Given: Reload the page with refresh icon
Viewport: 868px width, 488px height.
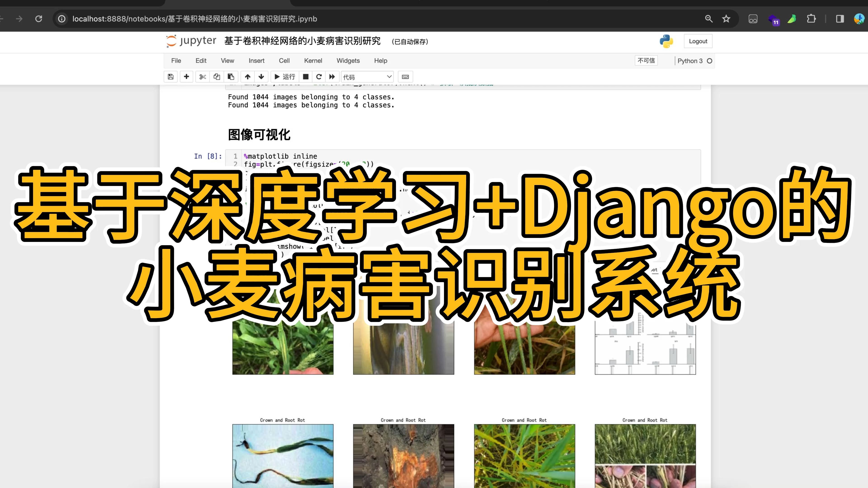Looking at the screenshot, I should pos(39,19).
